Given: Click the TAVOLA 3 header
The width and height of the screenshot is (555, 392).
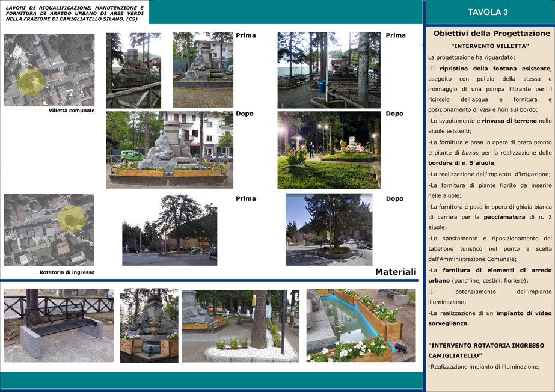Looking at the screenshot, I should [488, 13].
